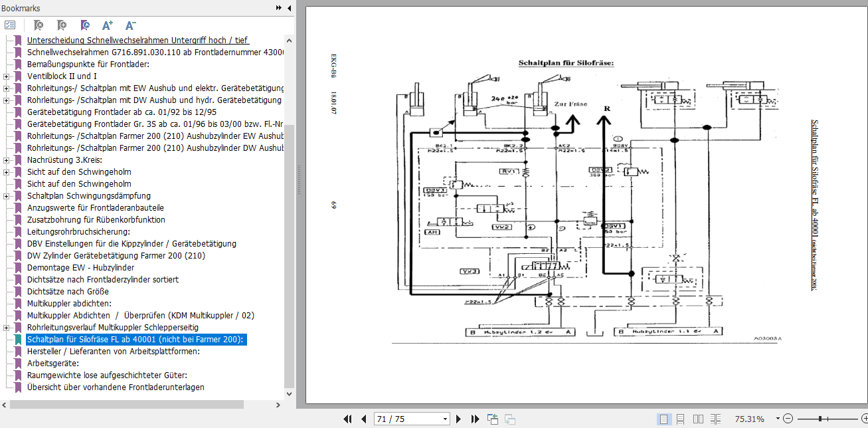Click the highlight current bookmark icon

tap(84, 25)
